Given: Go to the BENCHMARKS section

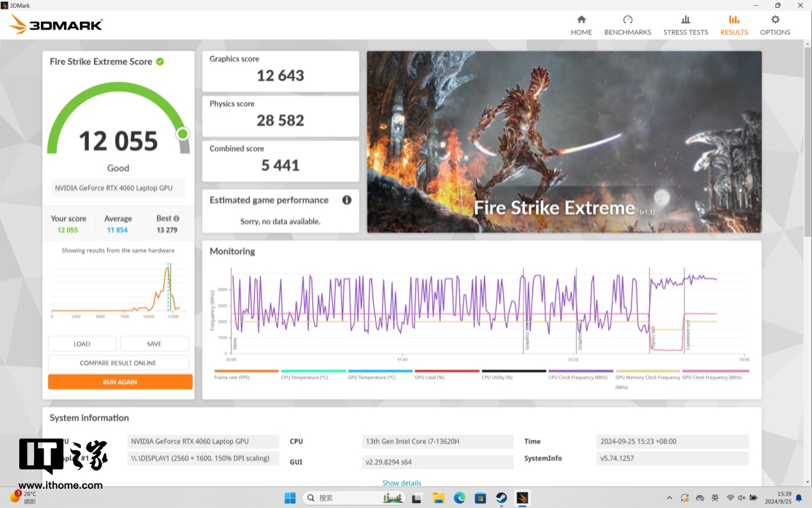Looking at the screenshot, I should coord(627,25).
